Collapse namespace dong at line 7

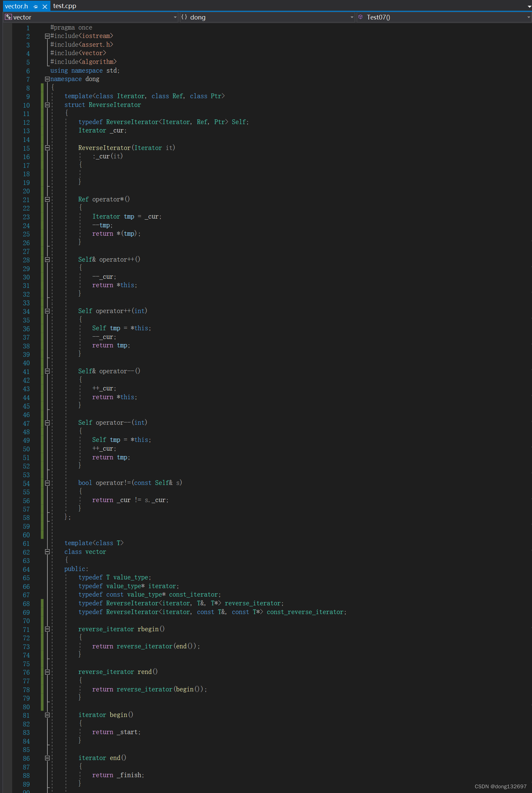coord(47,79)
